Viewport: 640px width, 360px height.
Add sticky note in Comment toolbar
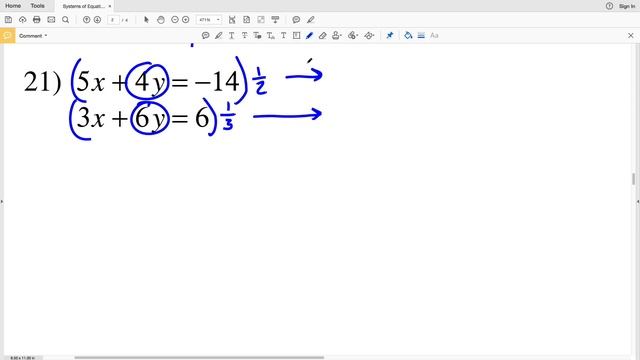(206, 36)
